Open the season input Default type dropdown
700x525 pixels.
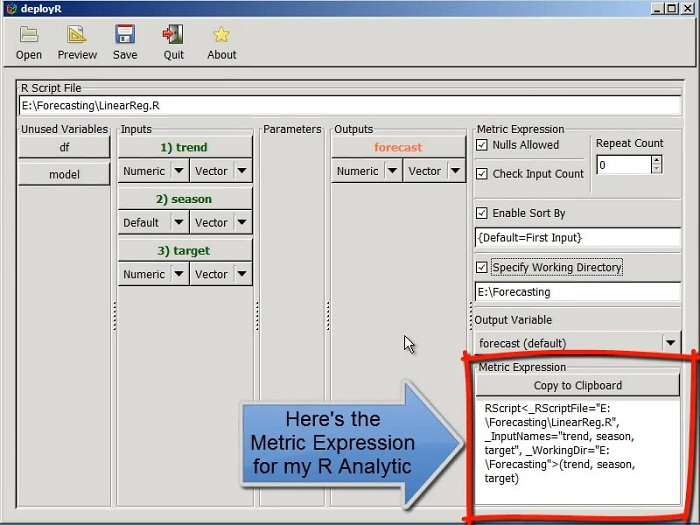pyautogui.click(x=177, y=222)
